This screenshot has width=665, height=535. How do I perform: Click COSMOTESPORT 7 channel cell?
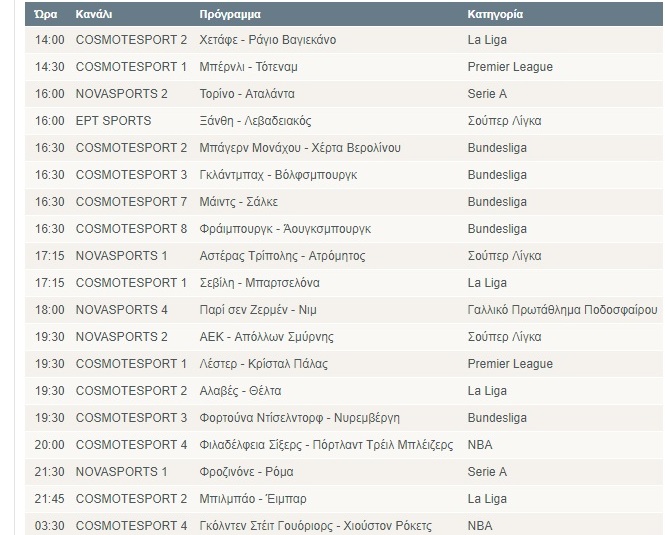click(131, 202)
